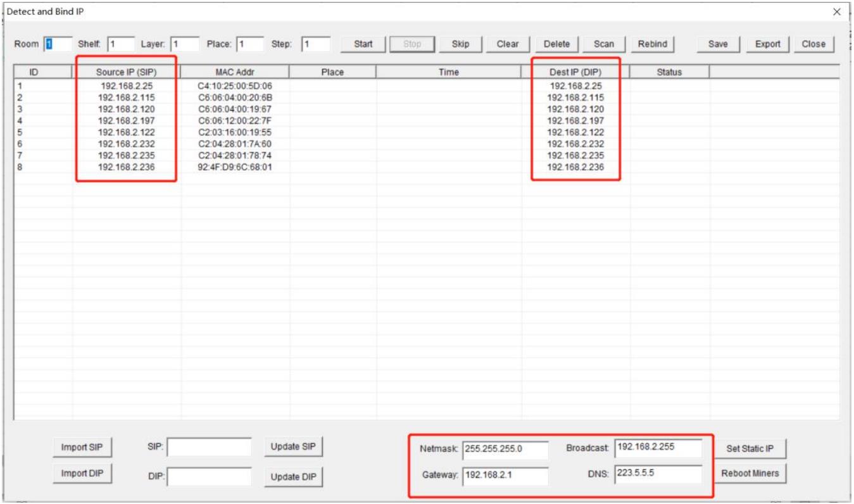Click the Dest IP (DIP) column header
Screen dimensions: 854x504
pyautogui.click(x=575, y=72)
